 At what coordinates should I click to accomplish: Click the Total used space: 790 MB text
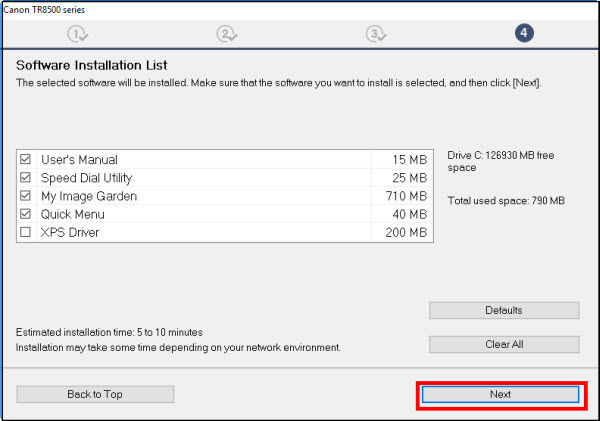[x=506, y=201]
